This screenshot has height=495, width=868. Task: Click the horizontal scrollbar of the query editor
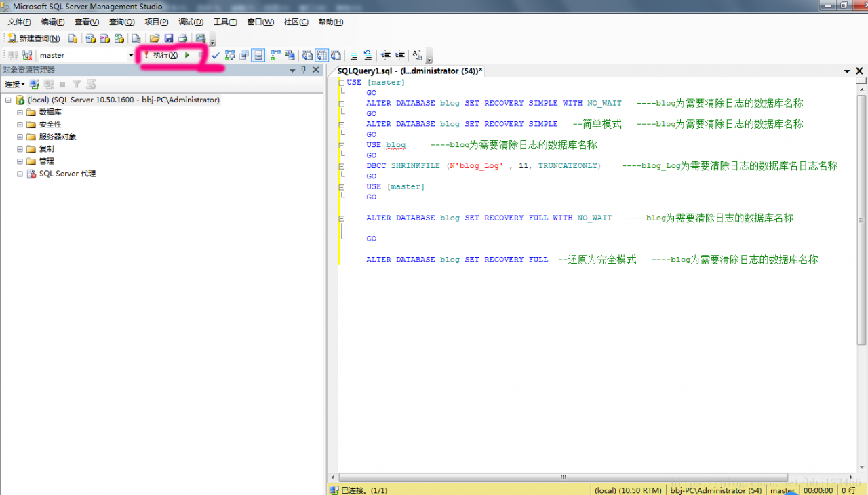pyautogui.click(x=563, y=477)
